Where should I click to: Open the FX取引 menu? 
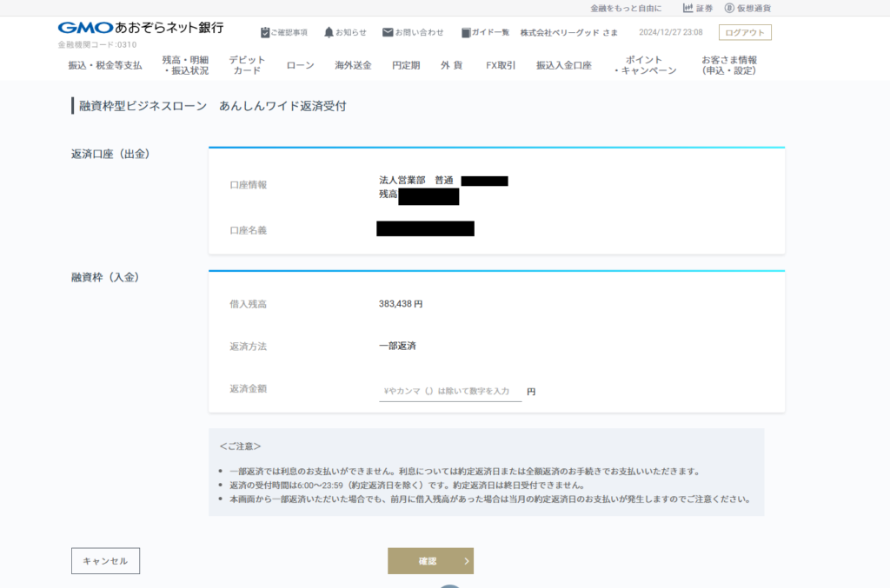tap(501, 65)
